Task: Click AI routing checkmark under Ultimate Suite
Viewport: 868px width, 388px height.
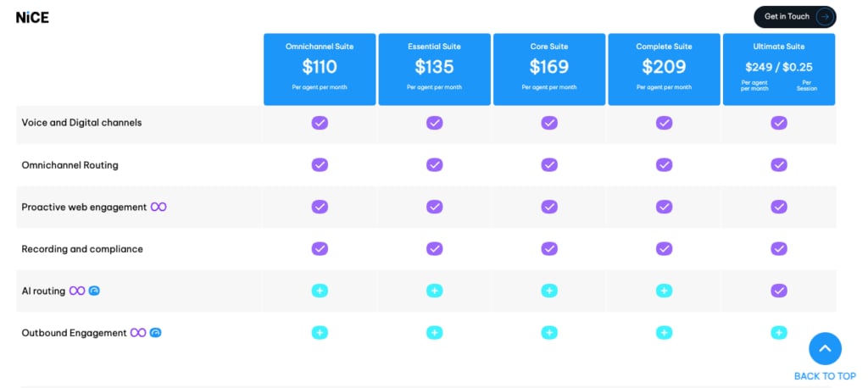Action: click(779, 291)
